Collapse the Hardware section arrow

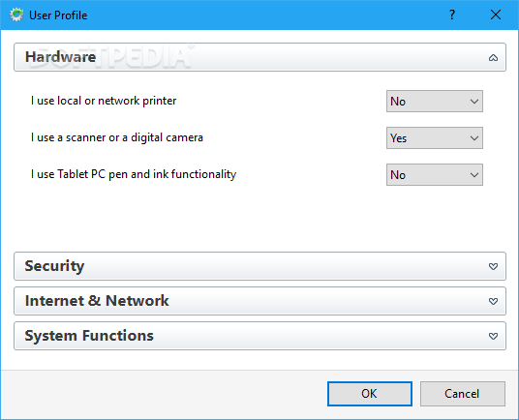coord(493,58)
